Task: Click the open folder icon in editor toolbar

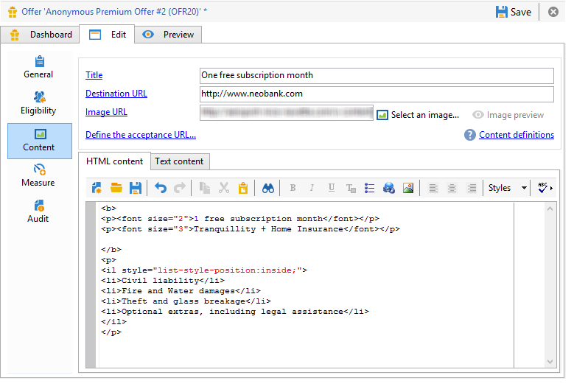Action: 116,188
